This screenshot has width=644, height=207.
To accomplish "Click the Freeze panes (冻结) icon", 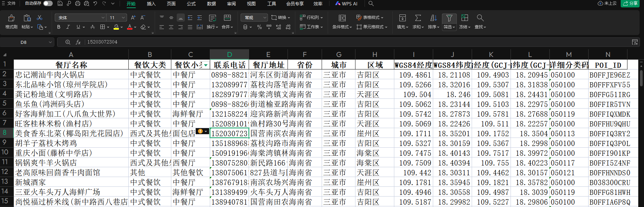I will point(465,18).
